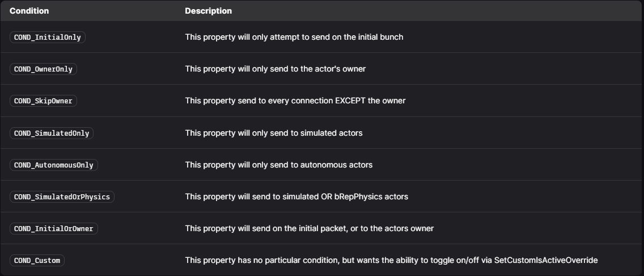Viewport: 644px width, 276px height.
Task: Click the bRepPhysics actors description text
Action: [296, 196]
